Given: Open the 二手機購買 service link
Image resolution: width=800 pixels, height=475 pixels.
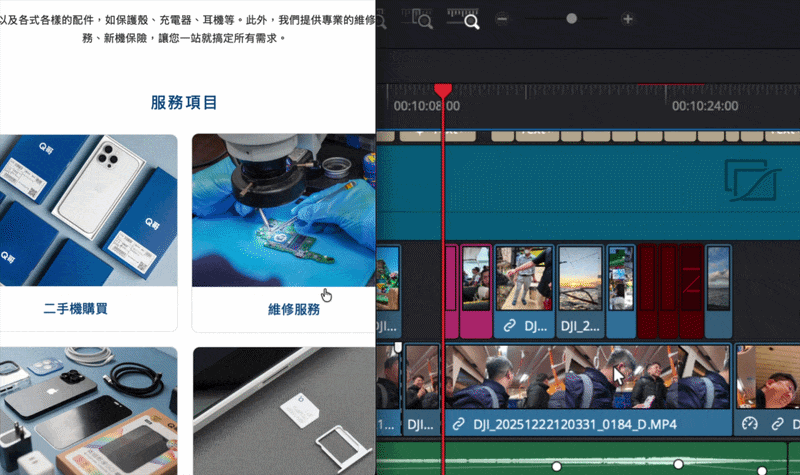Looking at the screenshot, I should tap(76, 309).
